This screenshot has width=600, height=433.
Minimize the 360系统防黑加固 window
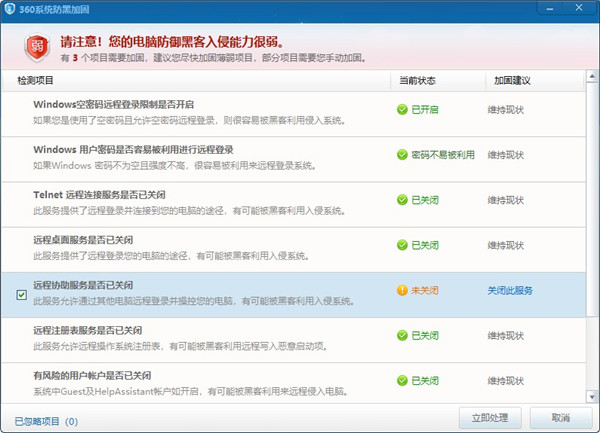click(x=550, y=8)
